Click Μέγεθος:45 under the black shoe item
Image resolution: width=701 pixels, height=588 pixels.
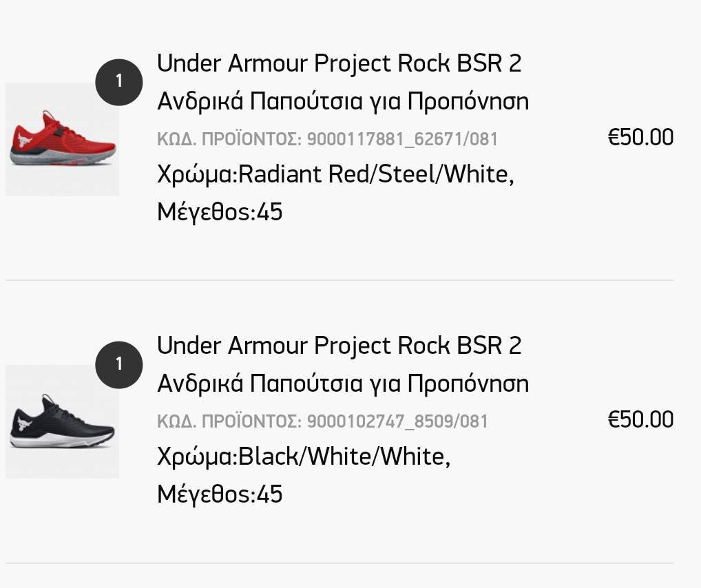coord(220,494)
